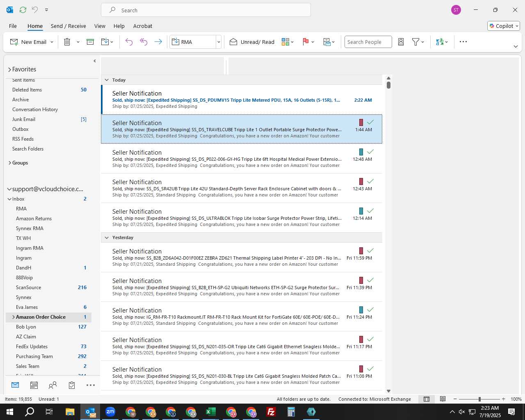525x420 pixels.
Task: Click the Archive box icon in ribbon
Action: coord(90,42)
